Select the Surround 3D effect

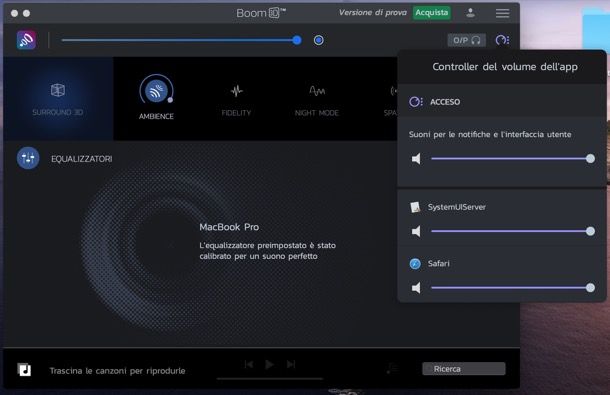[58, 99]
